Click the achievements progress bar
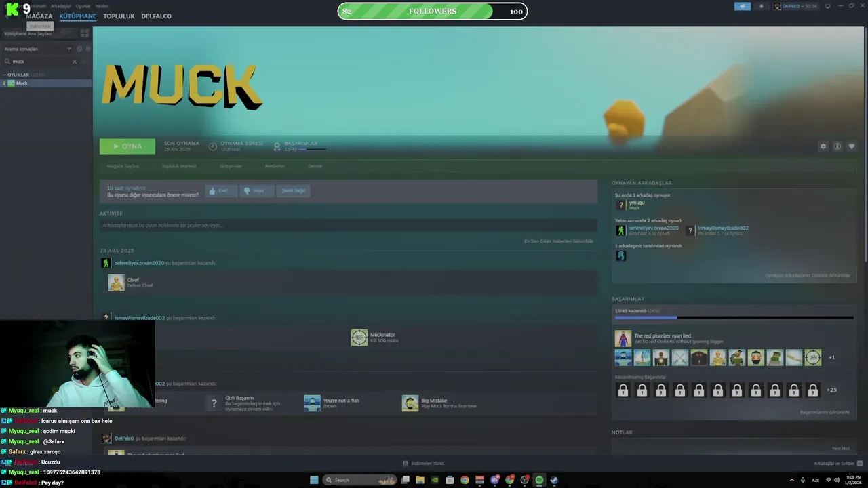 tap(734, 317)
